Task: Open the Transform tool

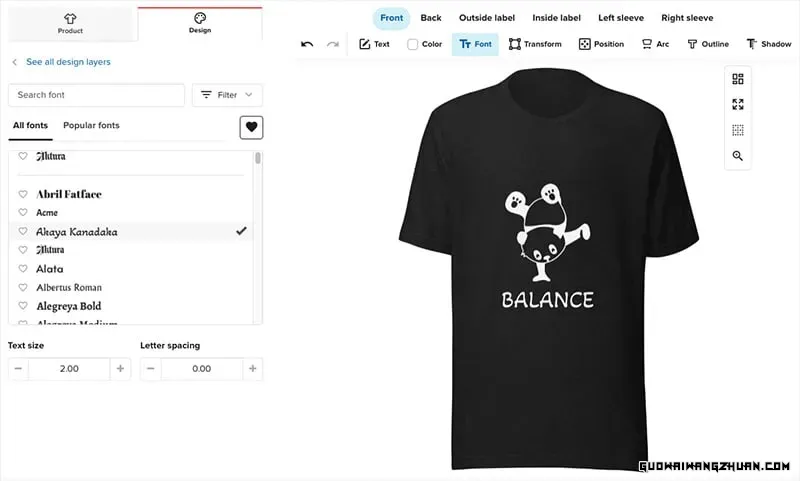Action: tap(535, 44)
